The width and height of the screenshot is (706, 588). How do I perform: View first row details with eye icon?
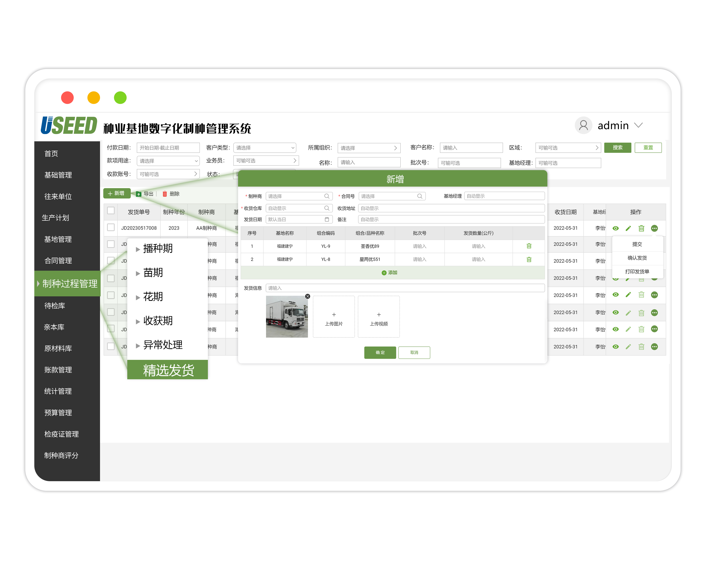tap(616, 229)
